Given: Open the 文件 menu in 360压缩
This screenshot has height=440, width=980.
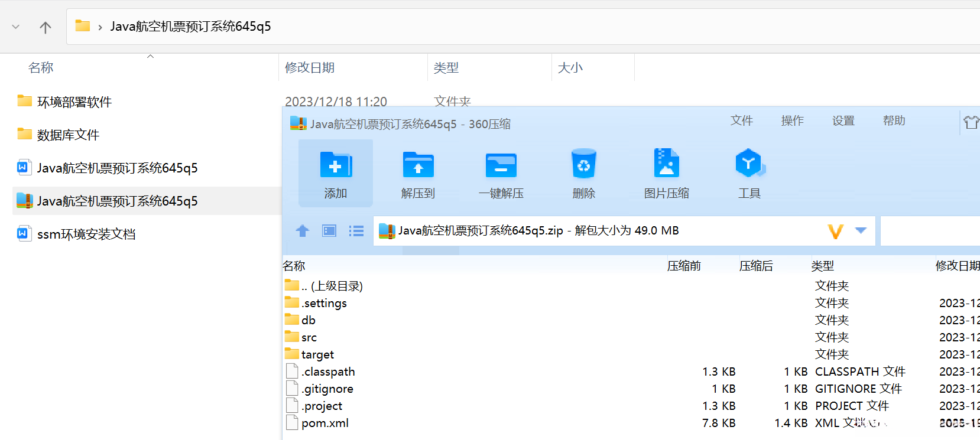Looking at the screenshot, I should pos(742,120).
